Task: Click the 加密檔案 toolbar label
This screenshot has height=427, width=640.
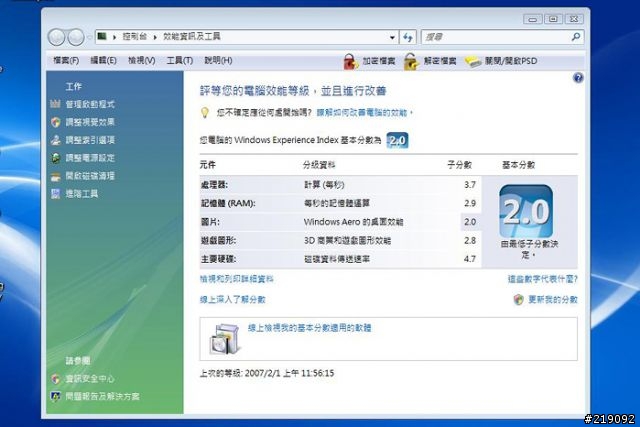Action: [379, 61]
